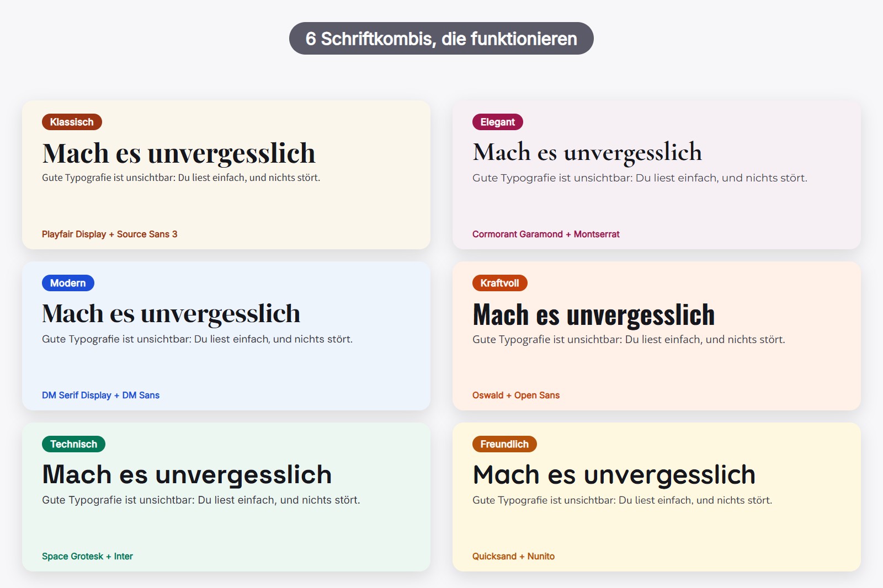
Task: Click 'DM Serif Display + DM Sans' label
Action: pyautogui.click(x=100, y=395)
